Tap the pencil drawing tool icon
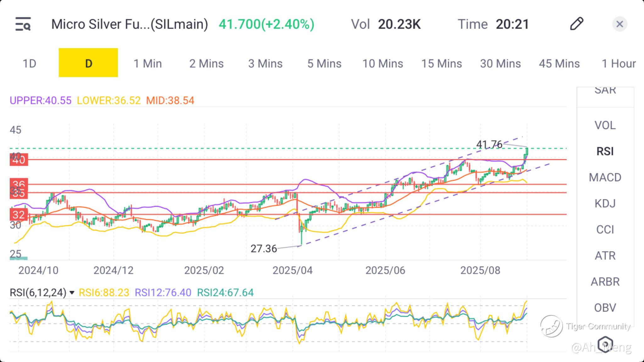 point(576,24)
